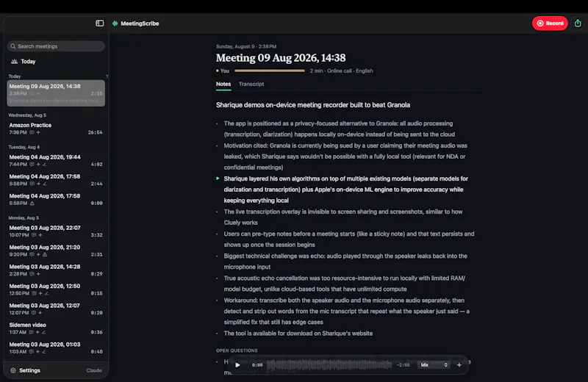Screen dimensions: 588x382
Task: Click note about biggest technical challenge echo
Action: pyautogui.click(x=345, y=262)
